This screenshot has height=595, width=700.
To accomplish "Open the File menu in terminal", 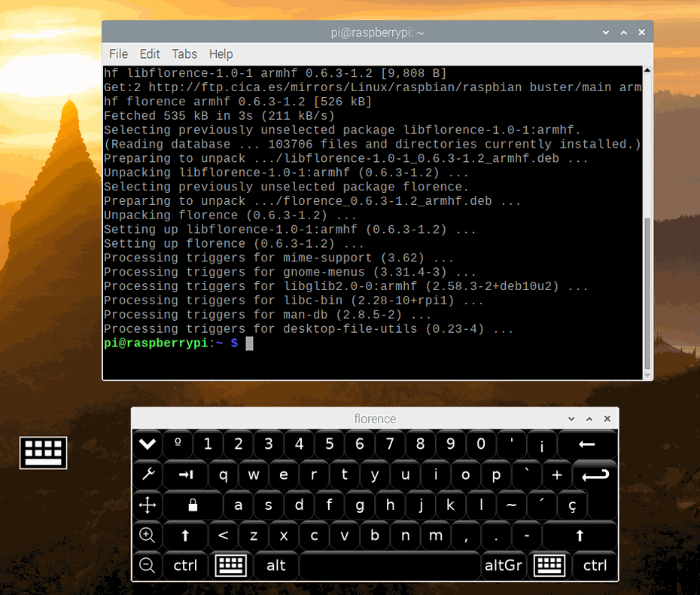I will [x=118, y=54].
